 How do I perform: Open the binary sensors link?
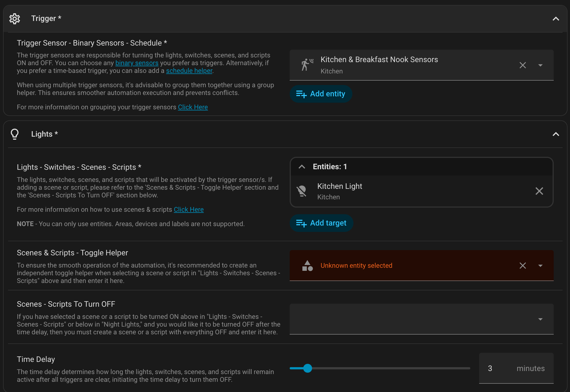point(137,63)
